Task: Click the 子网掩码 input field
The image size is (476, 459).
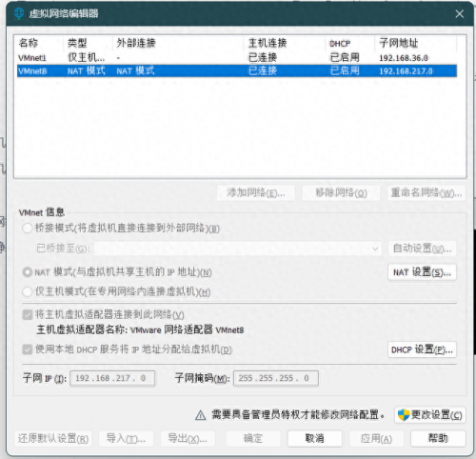Action: pyautogui.click(x=276, y=378)
